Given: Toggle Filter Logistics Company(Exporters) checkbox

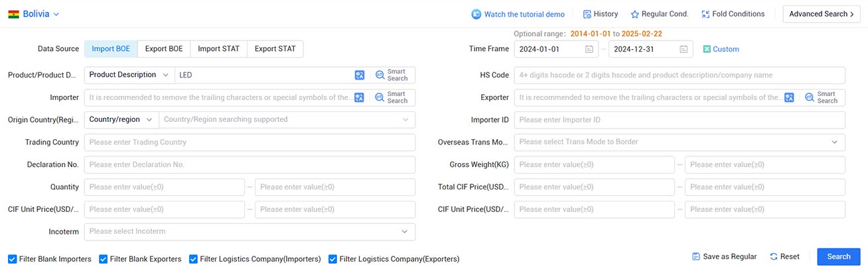Looking at the screenshot, I should (332, 259).
